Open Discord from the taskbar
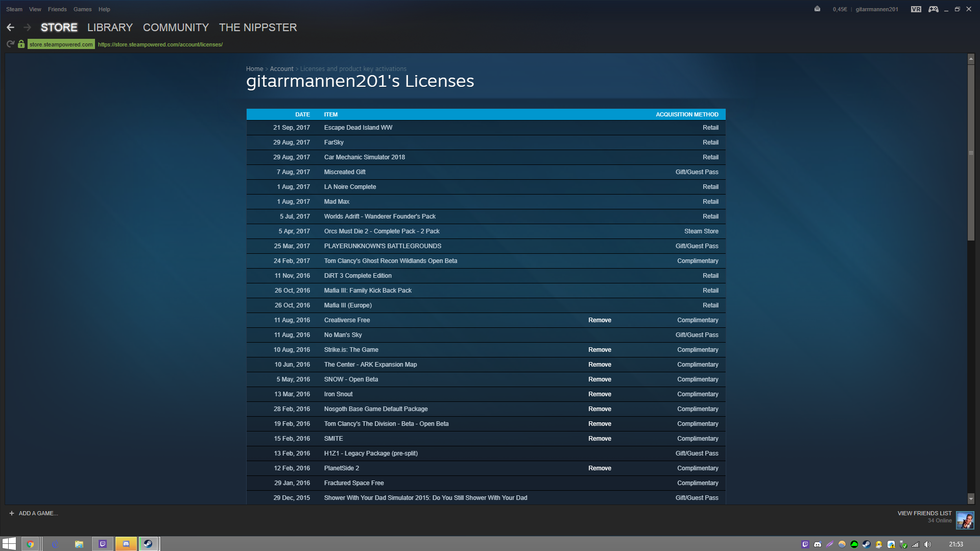This screenshot has height=551, width=980. click(x=126, y=544)
